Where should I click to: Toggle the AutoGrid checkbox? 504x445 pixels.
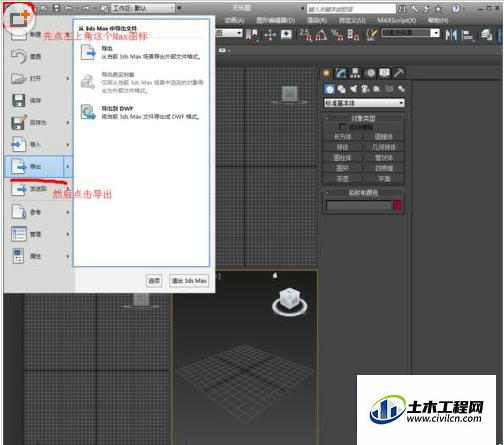[342, 127]
